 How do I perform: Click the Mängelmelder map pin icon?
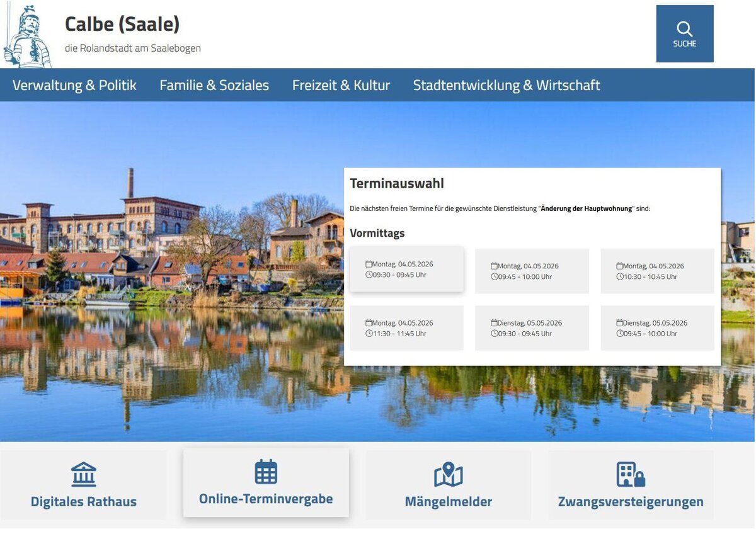448,474
